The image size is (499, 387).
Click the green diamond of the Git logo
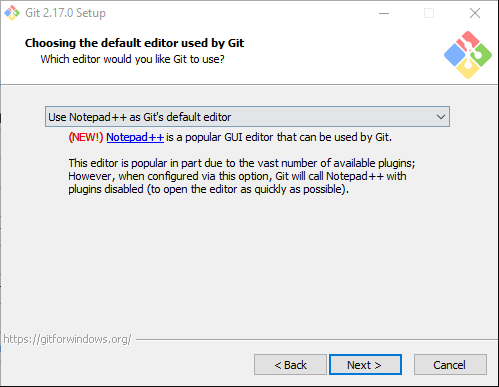click(x=481, y=55)
